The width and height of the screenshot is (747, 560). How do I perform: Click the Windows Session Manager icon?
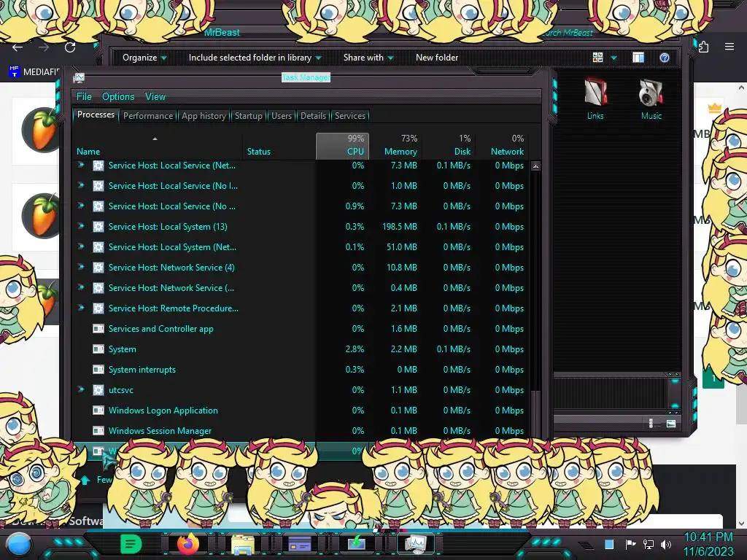tap(98, 431)
